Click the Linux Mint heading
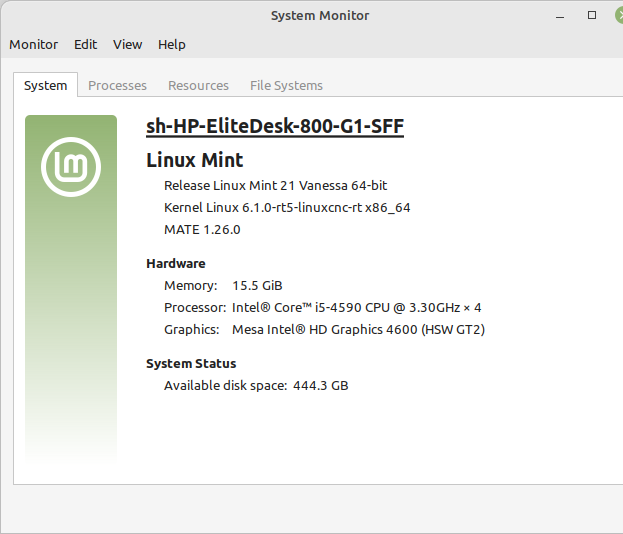Screen dimensions: 623x534 [195, 160]
